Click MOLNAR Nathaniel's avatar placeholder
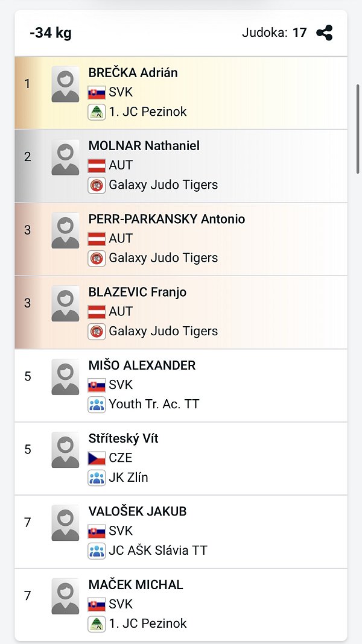 tap(65, 157)
